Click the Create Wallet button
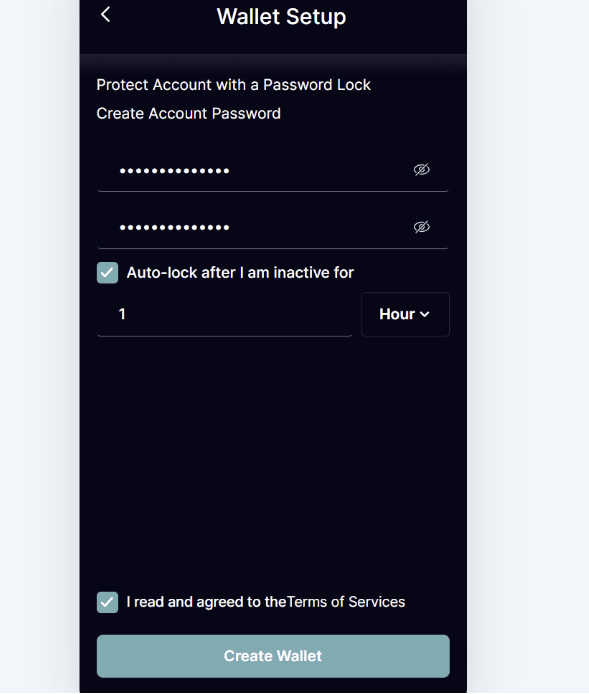 point(273,656)
